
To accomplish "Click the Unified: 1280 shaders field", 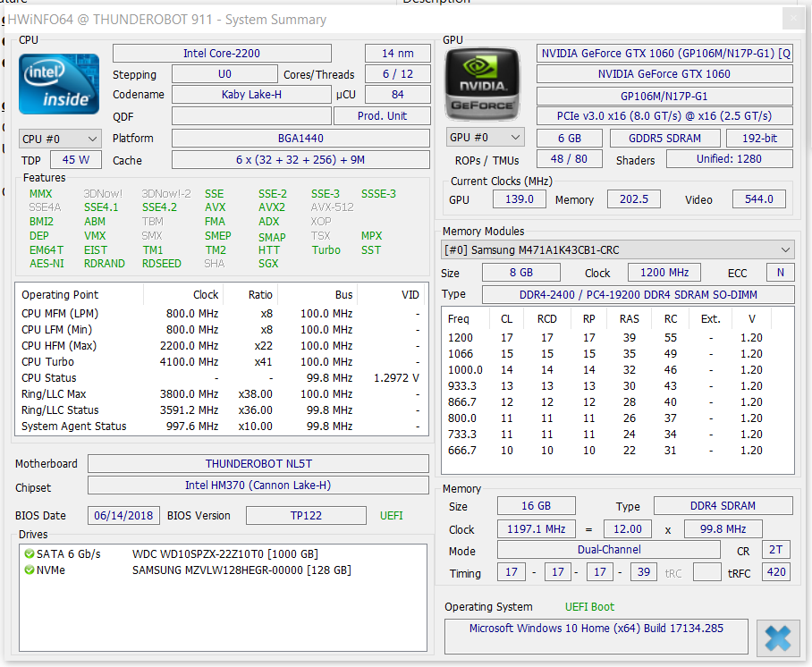I will [x=729, y=159].
